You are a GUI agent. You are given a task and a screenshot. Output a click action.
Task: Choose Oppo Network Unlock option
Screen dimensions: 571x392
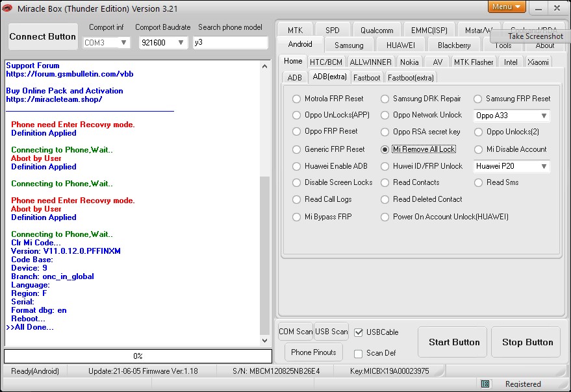coord(385,116)
